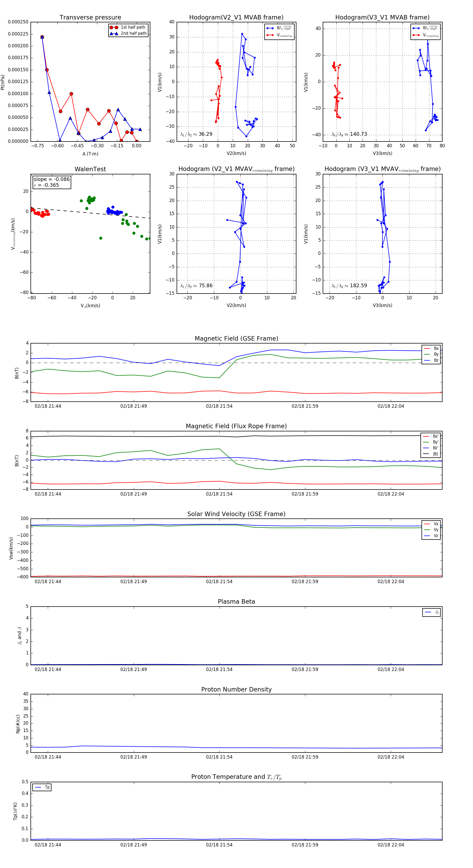Select the 'Vy' legend entry

(x=431, y=530)
